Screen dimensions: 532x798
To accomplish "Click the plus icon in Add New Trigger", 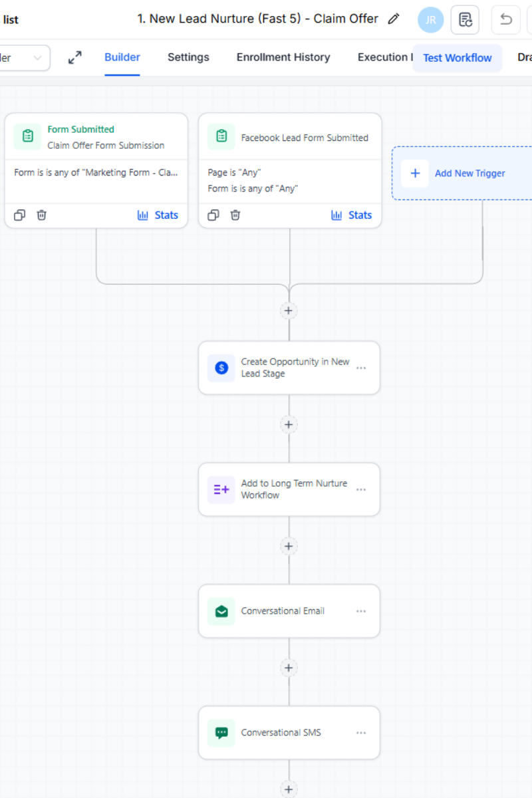I will pos(415,173).
